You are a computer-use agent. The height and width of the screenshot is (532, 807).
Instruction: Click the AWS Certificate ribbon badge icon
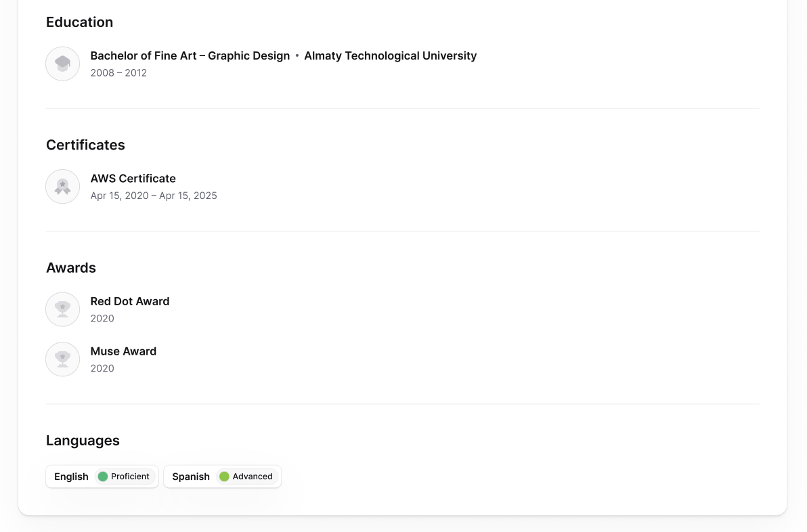[63, 187]
